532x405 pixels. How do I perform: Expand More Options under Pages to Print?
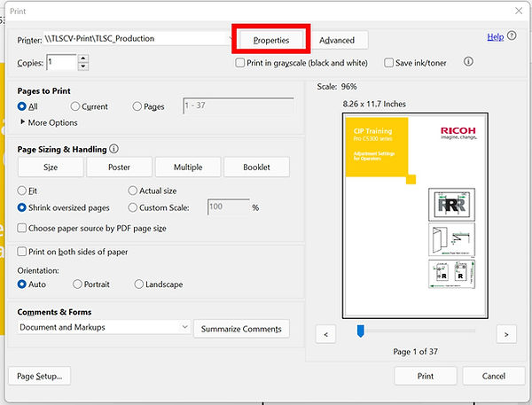point(49,122)
